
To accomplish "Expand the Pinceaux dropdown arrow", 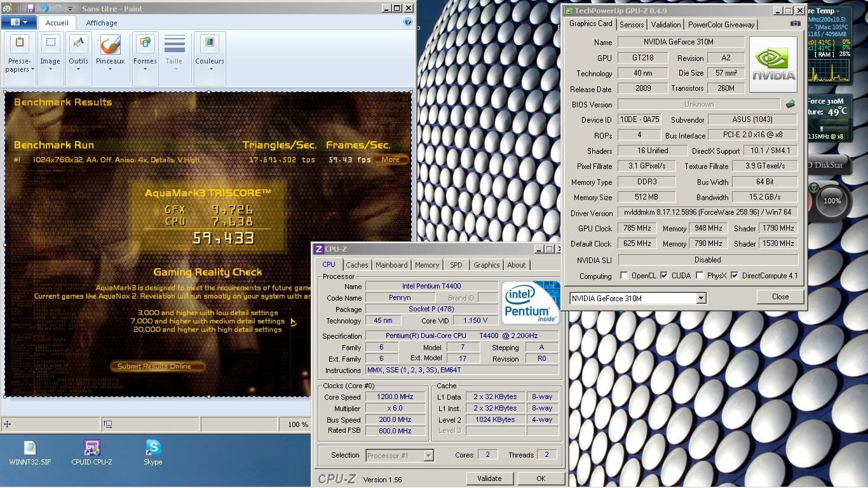I will (x=110, y=69).
